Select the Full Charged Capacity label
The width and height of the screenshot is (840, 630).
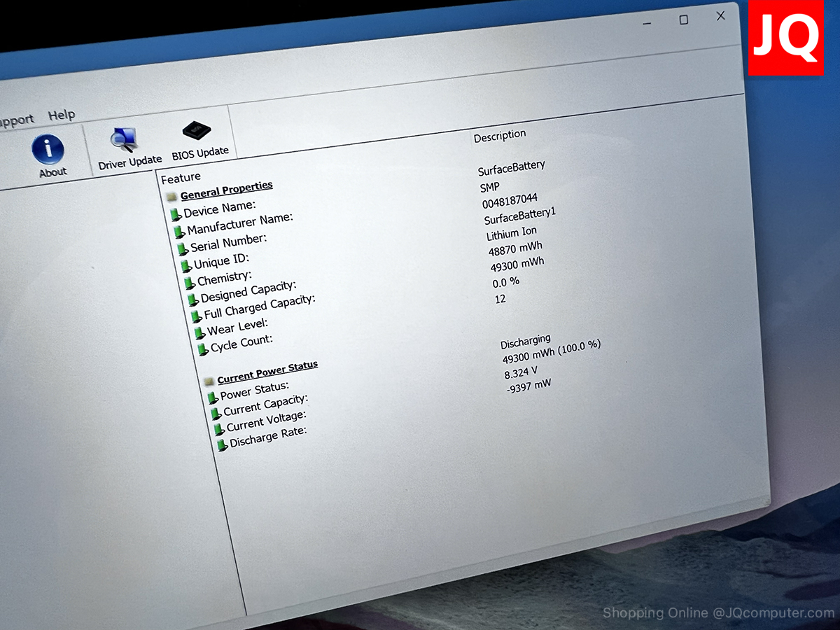pos(260,307)
